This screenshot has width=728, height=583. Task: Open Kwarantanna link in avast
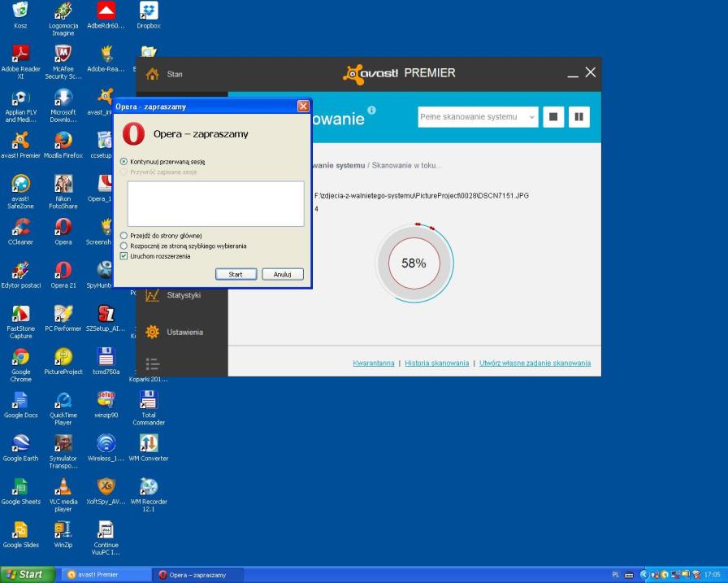point(373,363)
